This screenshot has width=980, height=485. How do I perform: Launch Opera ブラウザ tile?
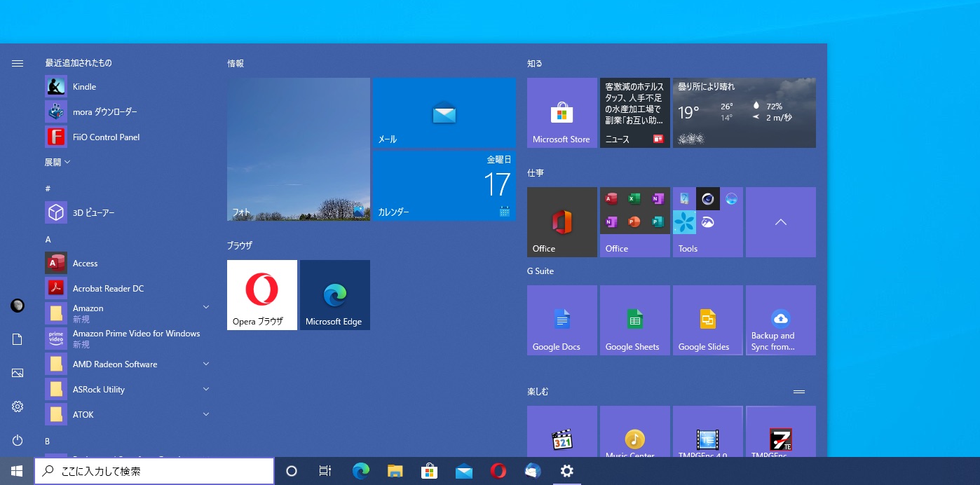[262, 295]
